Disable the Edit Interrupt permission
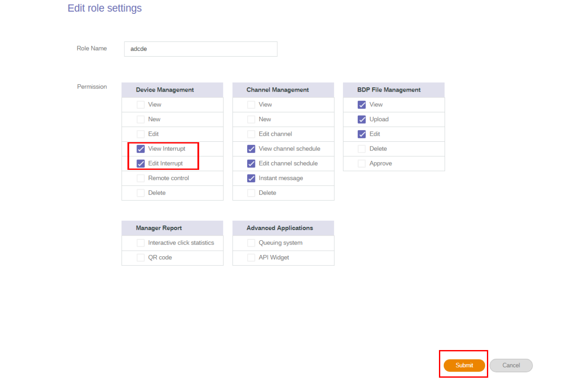 [x=141, y=163]
